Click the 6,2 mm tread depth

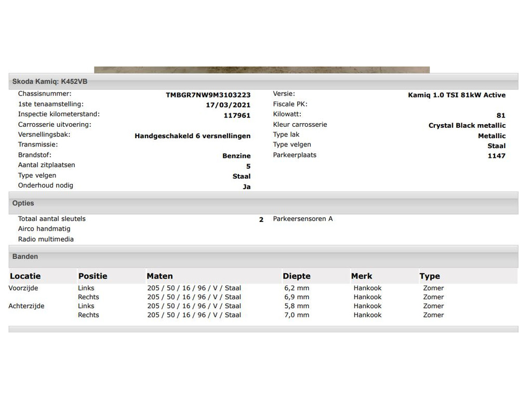tap(297, 288)
